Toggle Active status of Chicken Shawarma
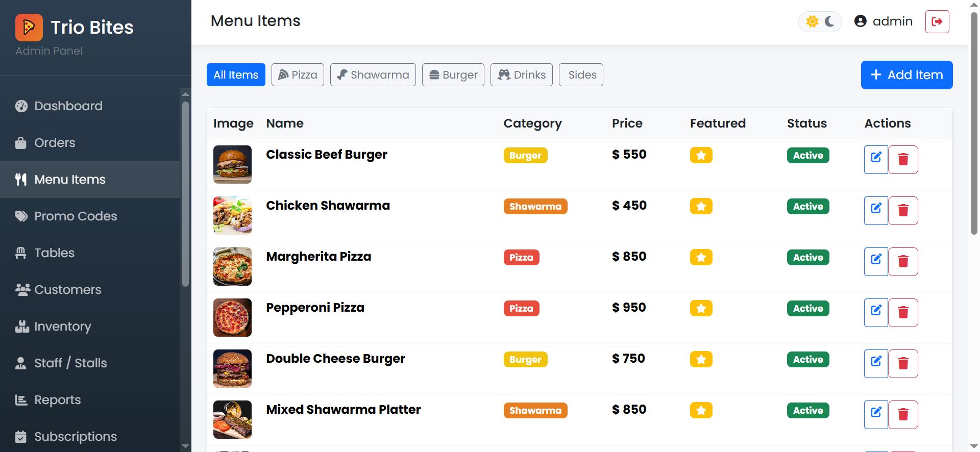980x452 pixels. (x=807, y=206)
